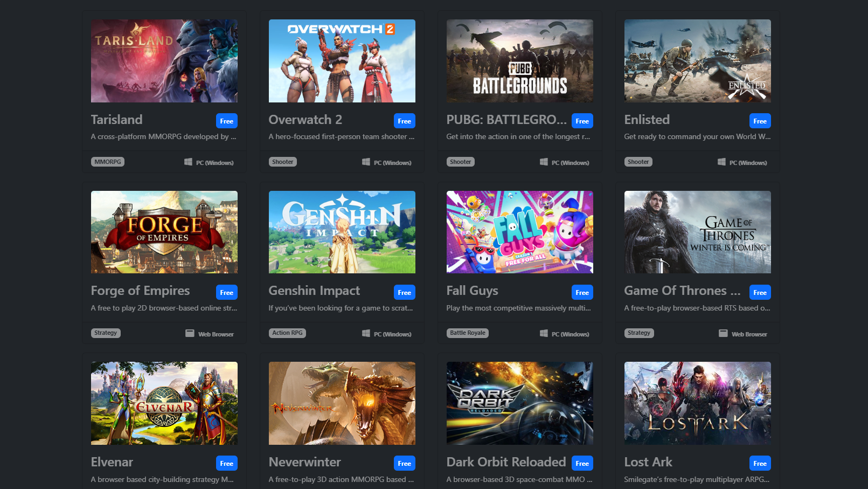Click the Windows icon on the Genshin Impact card
The height and width of the screenshot is (489, 868).
tap(366, 333)
